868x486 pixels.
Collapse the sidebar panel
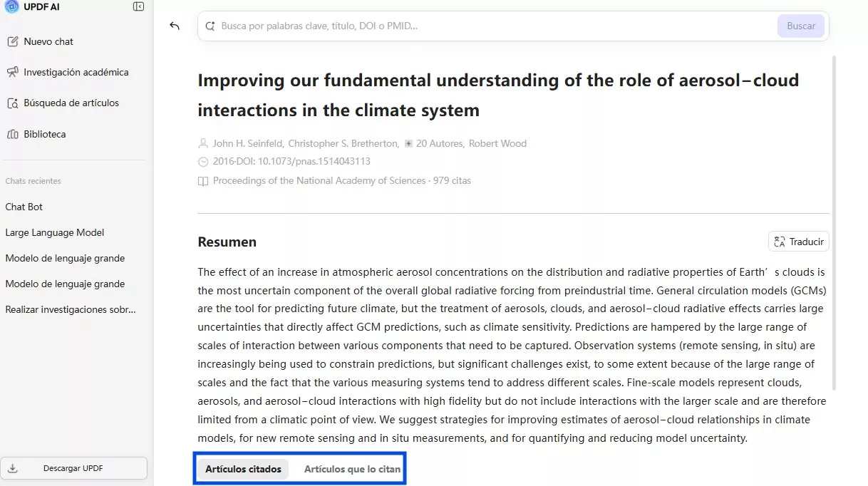138,6
